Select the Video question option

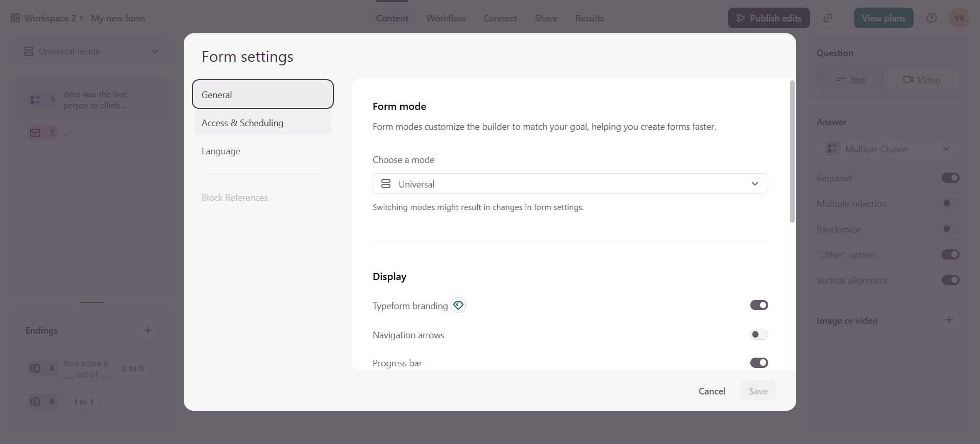click(x=921, y=79)
